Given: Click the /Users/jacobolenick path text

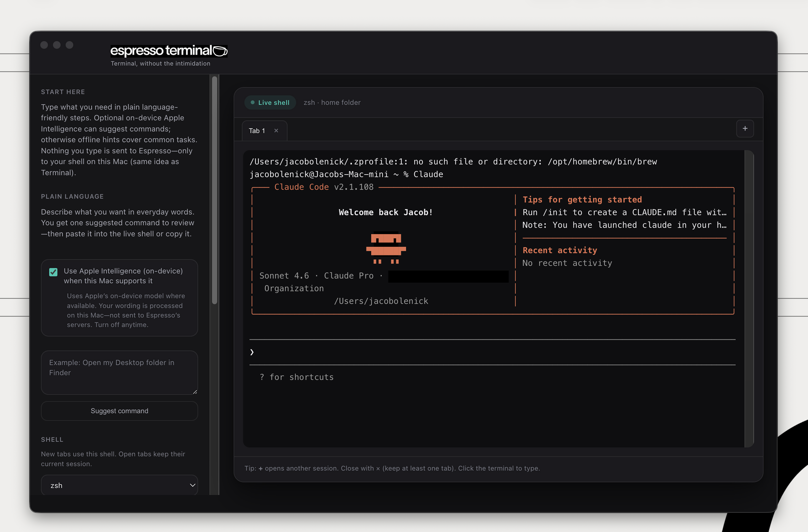Looking at the screenshot, I should [381, 301].
